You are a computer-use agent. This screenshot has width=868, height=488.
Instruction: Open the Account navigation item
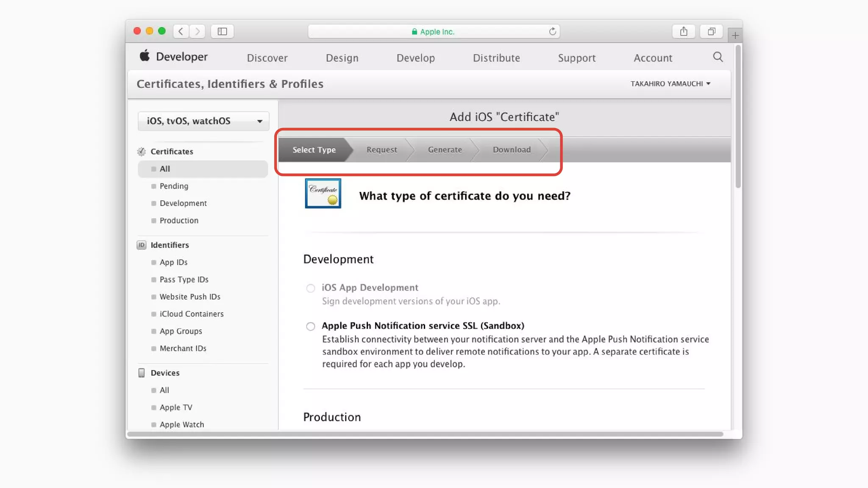[x=653, y=58]
